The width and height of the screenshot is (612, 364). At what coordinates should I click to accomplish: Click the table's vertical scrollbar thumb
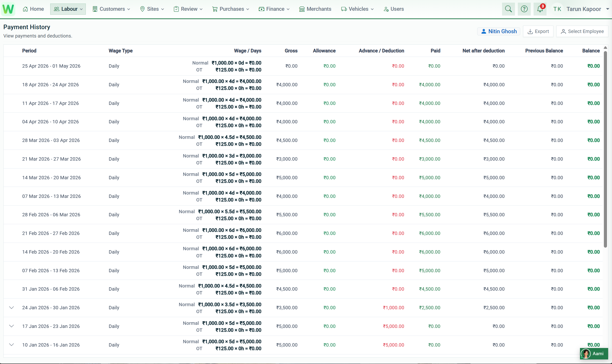coord(605,149)
